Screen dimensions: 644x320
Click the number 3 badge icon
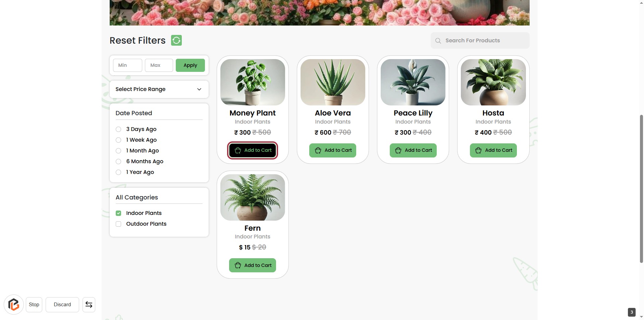632,312
